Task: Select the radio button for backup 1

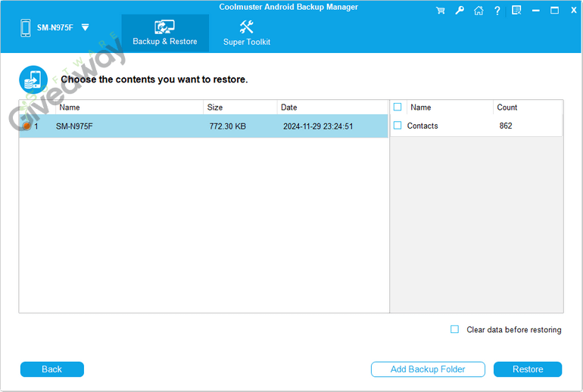Action: (x=26, y=126)
